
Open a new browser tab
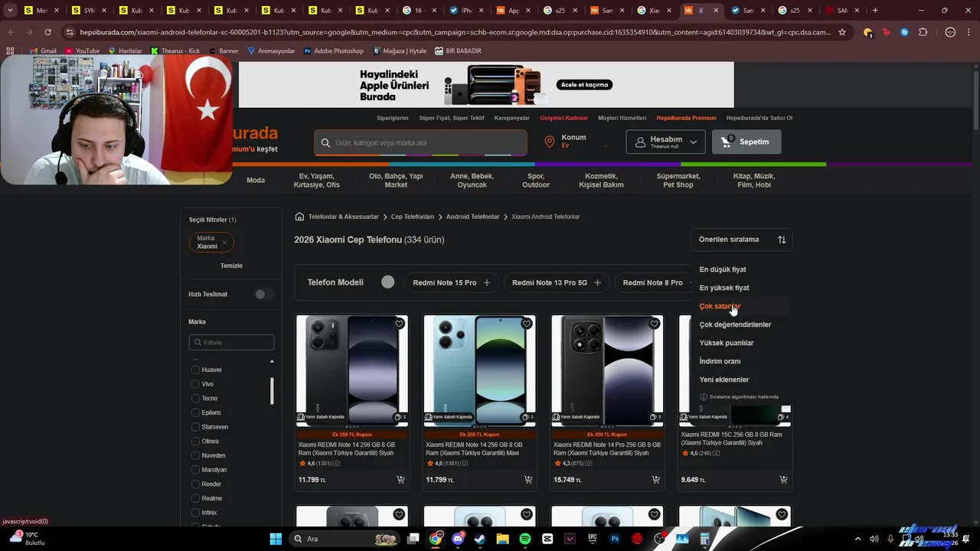(875, 11)
